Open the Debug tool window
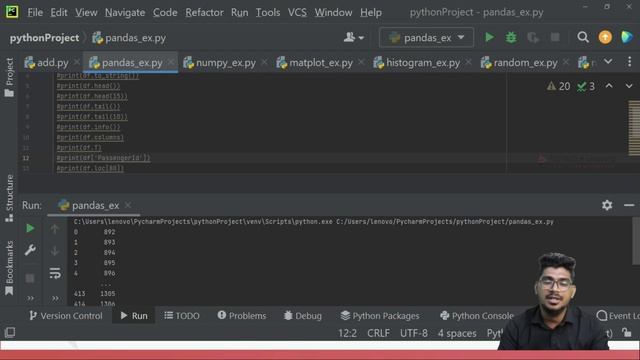 tap(302, 316)
